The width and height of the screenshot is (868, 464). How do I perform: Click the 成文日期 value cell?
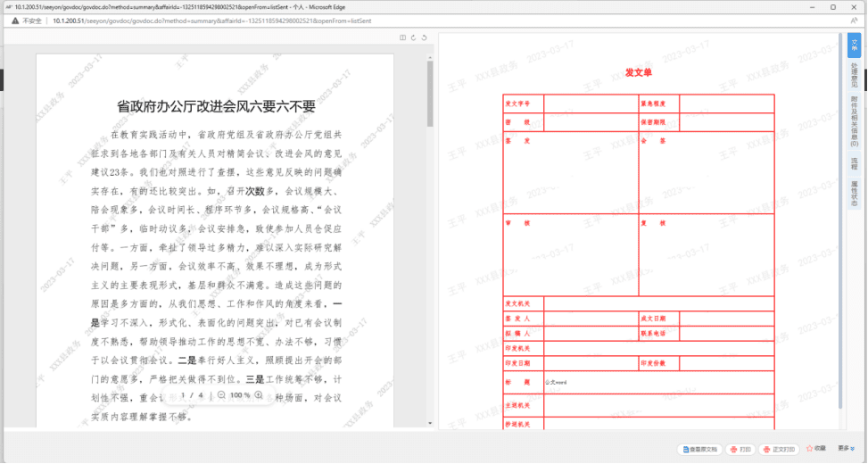point(726,319)
